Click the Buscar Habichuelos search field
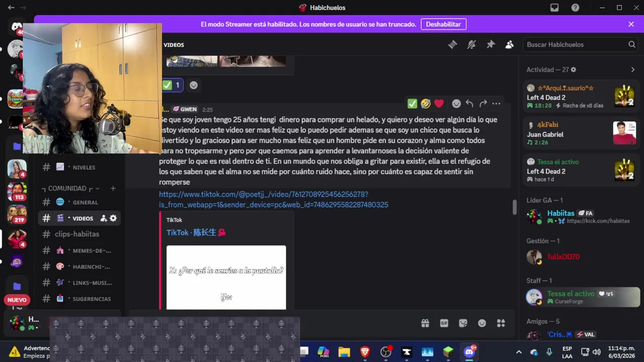Viewport: 644px width, 362px height. click(581, 45)
